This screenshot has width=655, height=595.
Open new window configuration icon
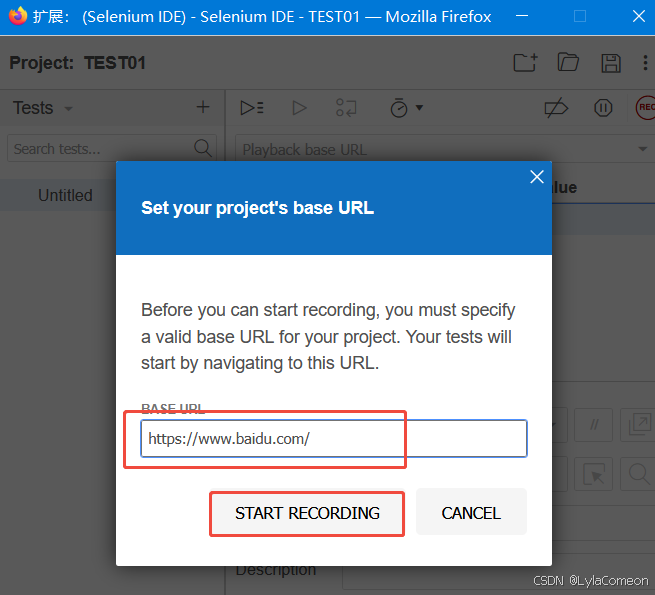point(639,425)
